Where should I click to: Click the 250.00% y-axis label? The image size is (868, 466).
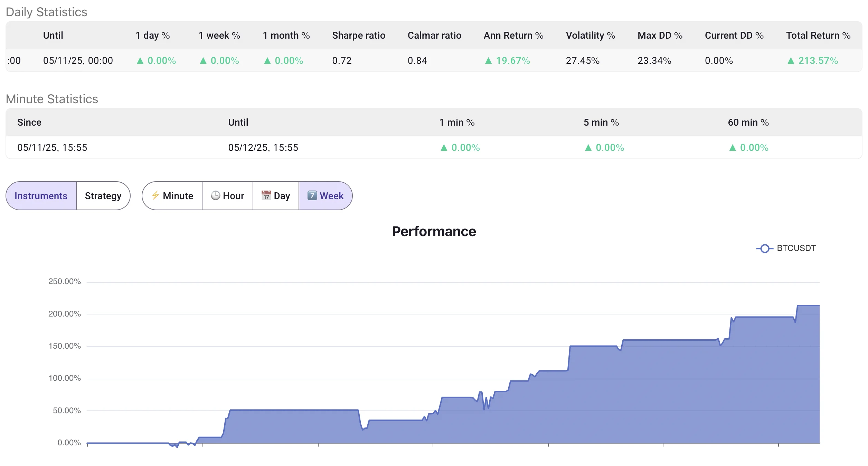tap(65, 281)
